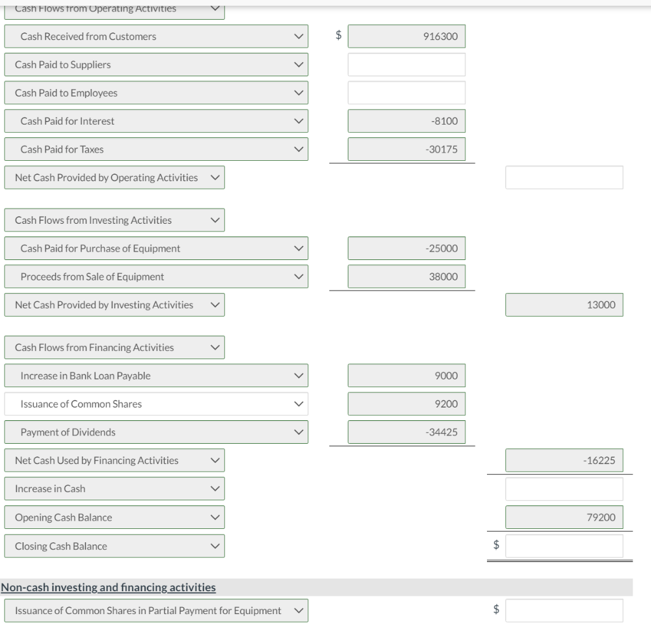Click the Closing Cash Balance amount field

pyautogui.click(x=564, y=546)
